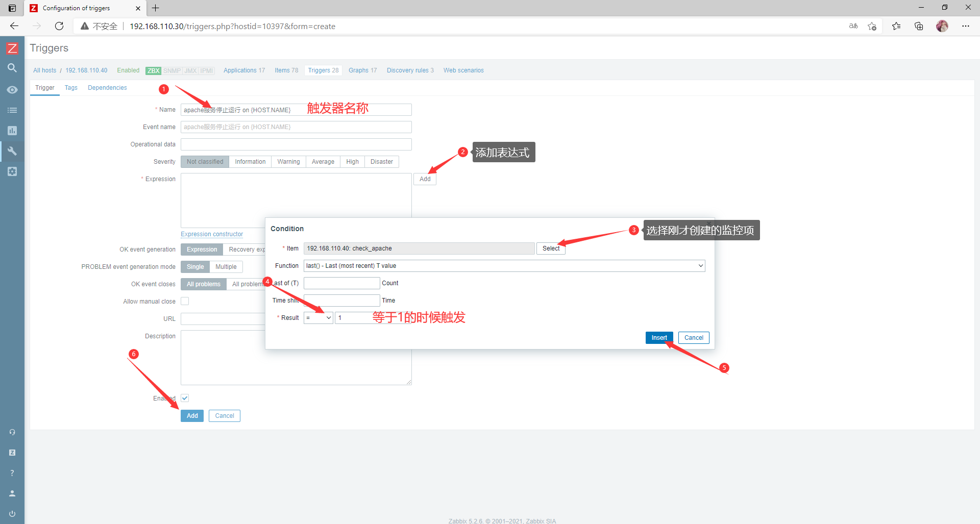Open Help question mark icon
The height and width of the screenshot is (524, 980).
[x=12, y=473]
